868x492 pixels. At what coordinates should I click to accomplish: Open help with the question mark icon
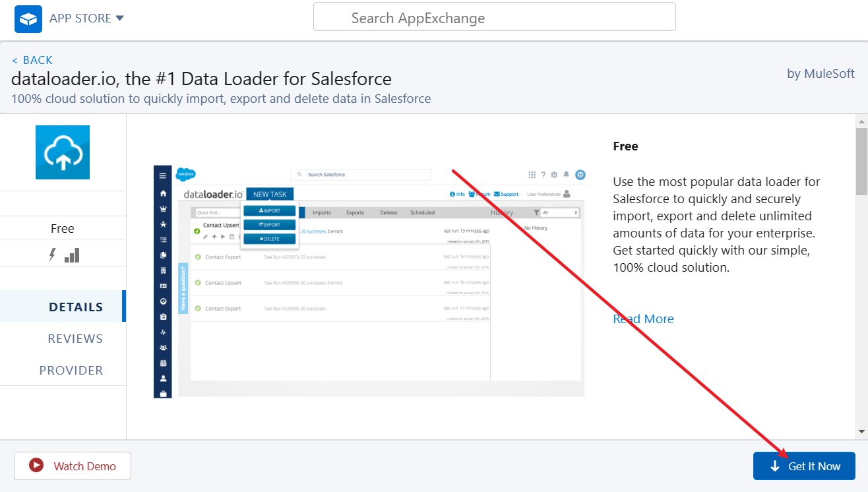tap(543, 175)
